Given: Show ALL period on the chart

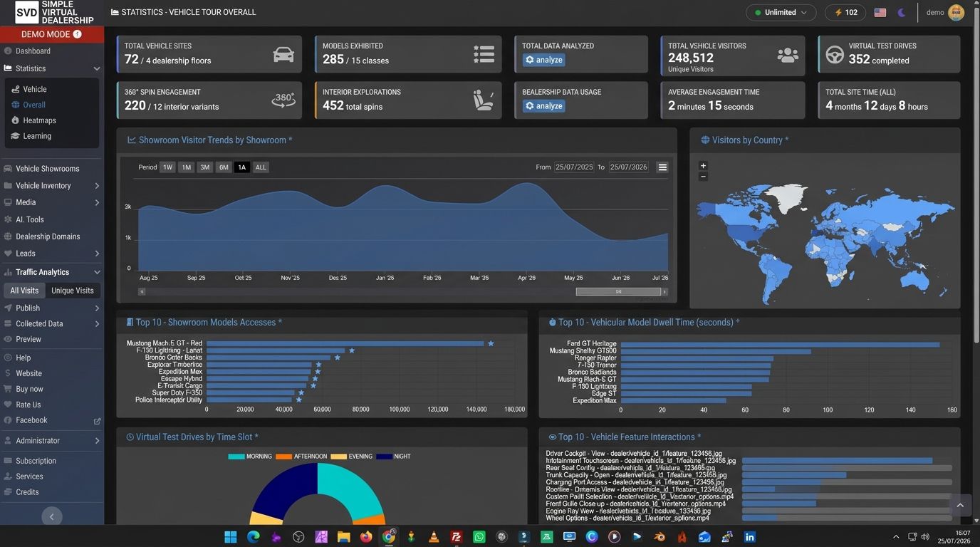Looking at the screenshot, I should point(261,167).
